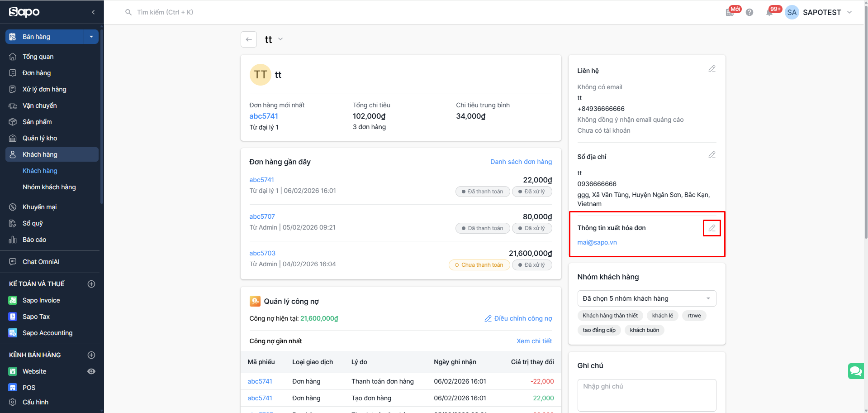Add an app next to KẾ TOÁN VÀ THUẾ
The width and height of the screenshot is (868, 413).
[91, 284]
